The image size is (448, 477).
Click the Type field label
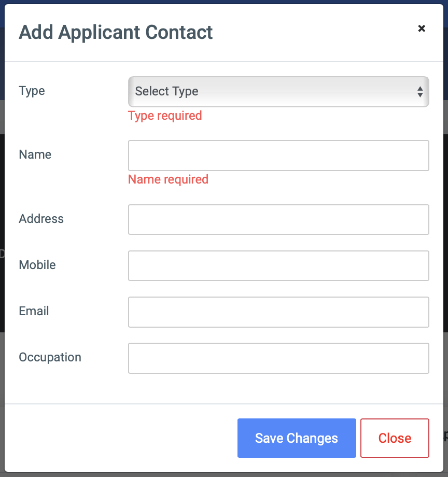pos(32,91)
